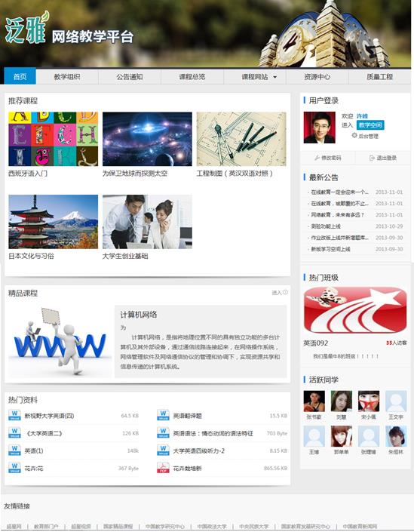Open the 公告通知 menu item
This screenshot has height=532, width=414.
130,77
